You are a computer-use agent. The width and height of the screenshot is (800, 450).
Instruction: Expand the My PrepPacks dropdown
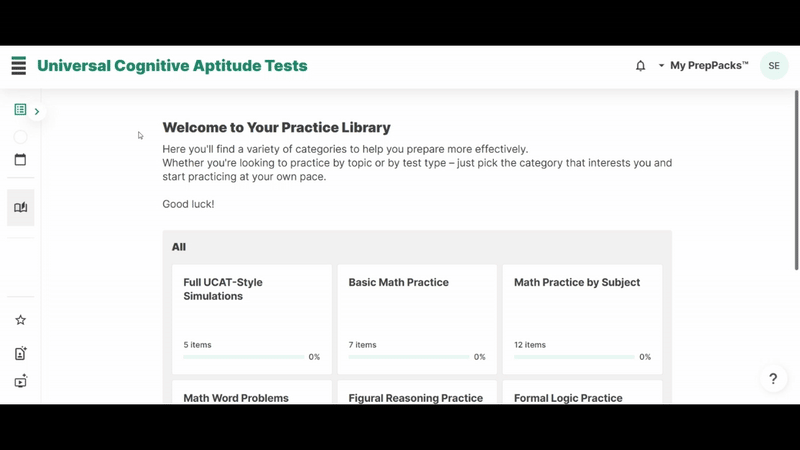[703, 66]
